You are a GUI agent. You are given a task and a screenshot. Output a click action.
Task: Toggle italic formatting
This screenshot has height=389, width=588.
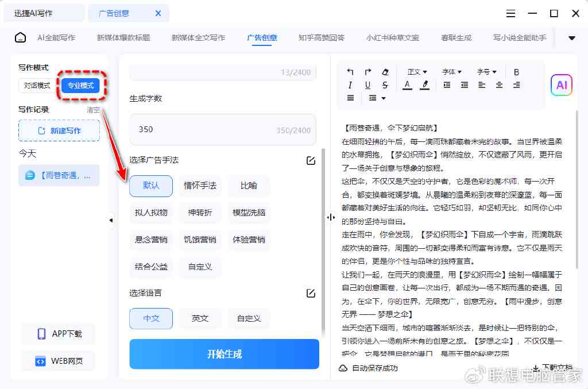(x=350, y=85)
